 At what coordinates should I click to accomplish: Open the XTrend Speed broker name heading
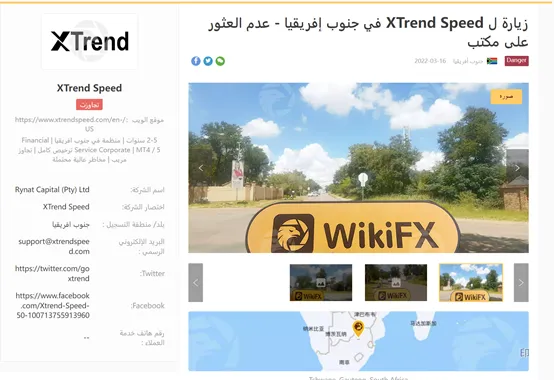pos(89,88)
